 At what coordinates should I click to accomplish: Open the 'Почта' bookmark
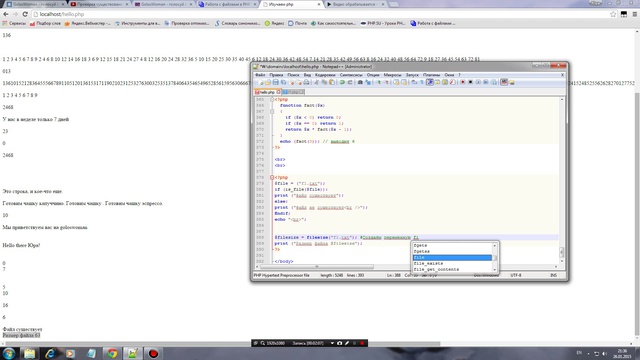point(298,23)
